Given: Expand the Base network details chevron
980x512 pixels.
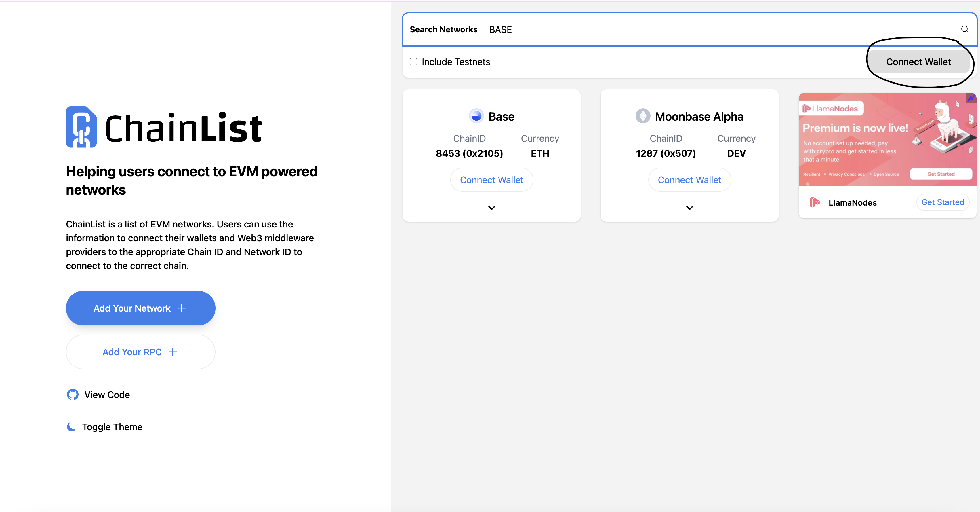Looking at the screenshot, I should point(491,208).
